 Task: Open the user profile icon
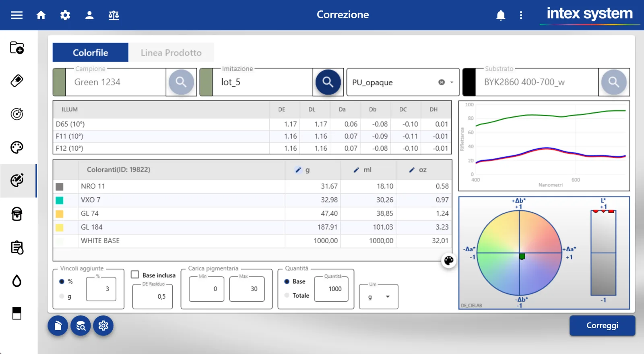click(89, 15)
